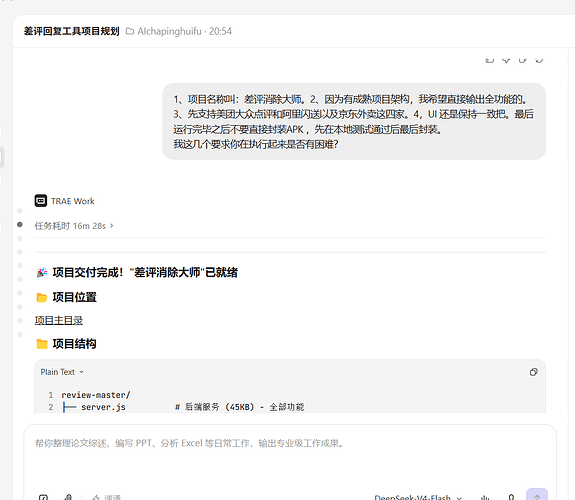Expand the 任务耗时 16m 28s details
The height and width of the screenshot is (500, 575).
74,226
